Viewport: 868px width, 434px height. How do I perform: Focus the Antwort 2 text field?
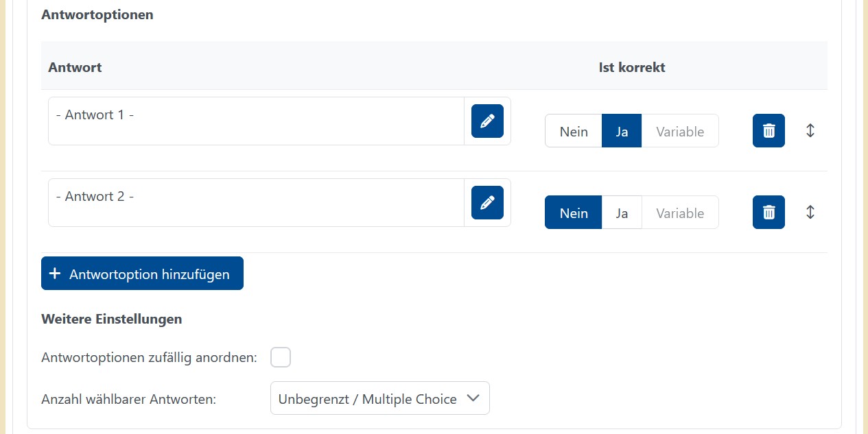tap(256, 203)
